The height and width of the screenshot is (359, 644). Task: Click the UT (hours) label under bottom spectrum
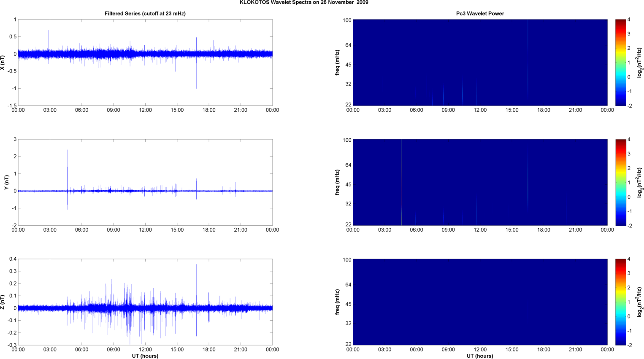point(480,356)
